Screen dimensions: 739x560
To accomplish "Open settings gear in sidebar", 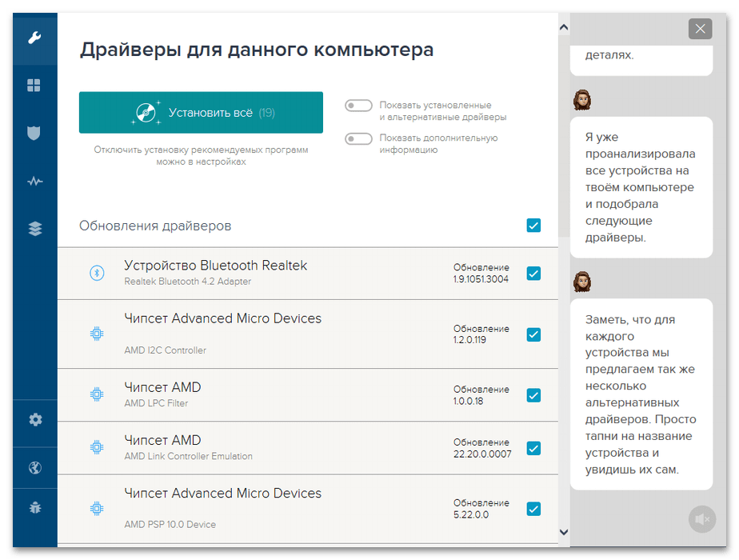I will [34, 420].
